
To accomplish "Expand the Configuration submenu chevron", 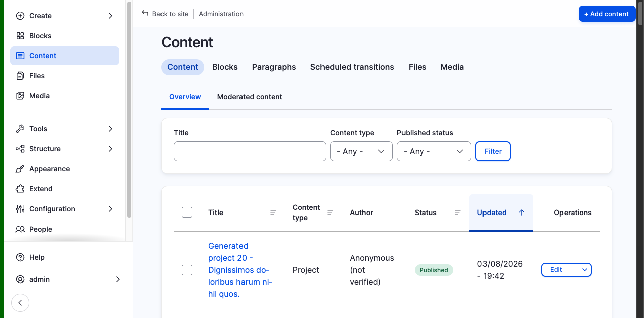I will pos(111,209).
